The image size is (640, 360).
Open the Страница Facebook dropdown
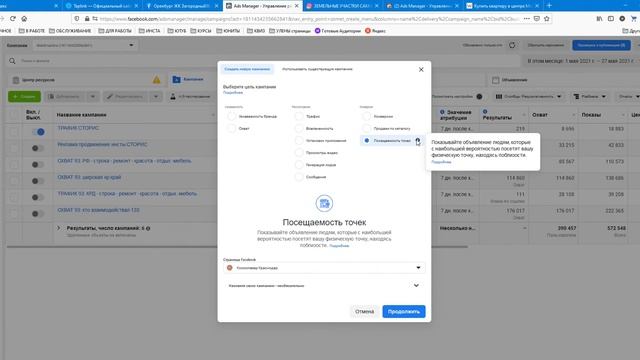pyautogui.click(x=324, y=268)
